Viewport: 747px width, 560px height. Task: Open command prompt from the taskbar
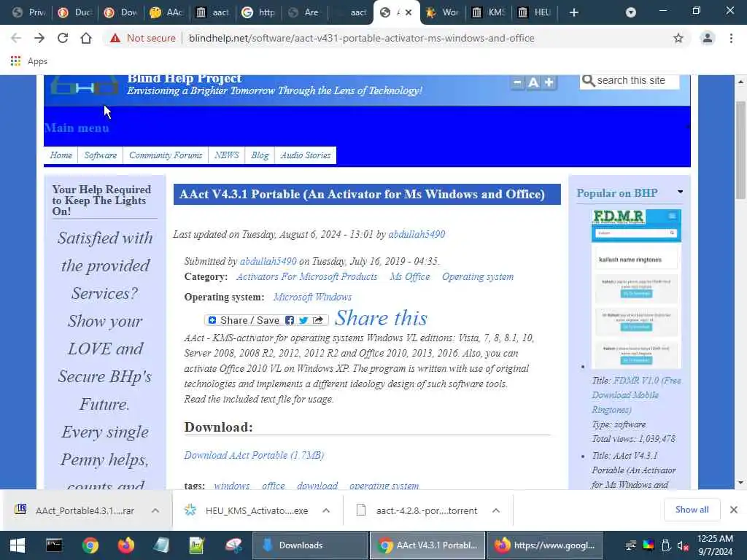coord(54,545)
